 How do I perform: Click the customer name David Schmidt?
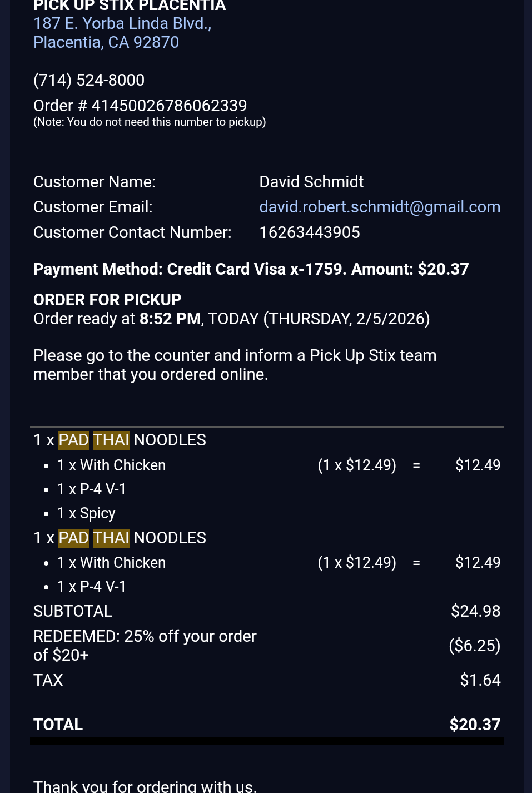(x=311, y=182)
